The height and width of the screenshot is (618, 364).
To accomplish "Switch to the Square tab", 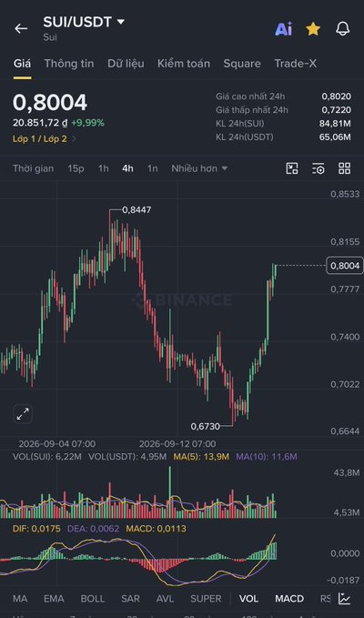I will [242, 64].
